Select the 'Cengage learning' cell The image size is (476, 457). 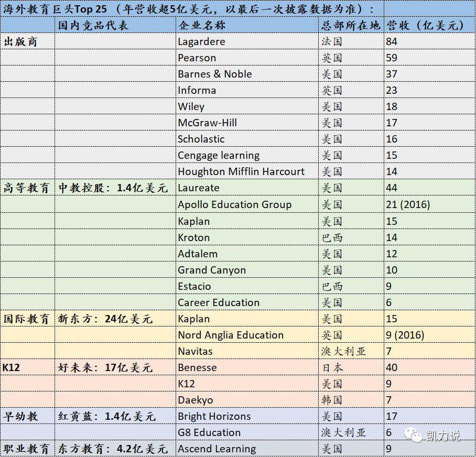tap(247, 155)
